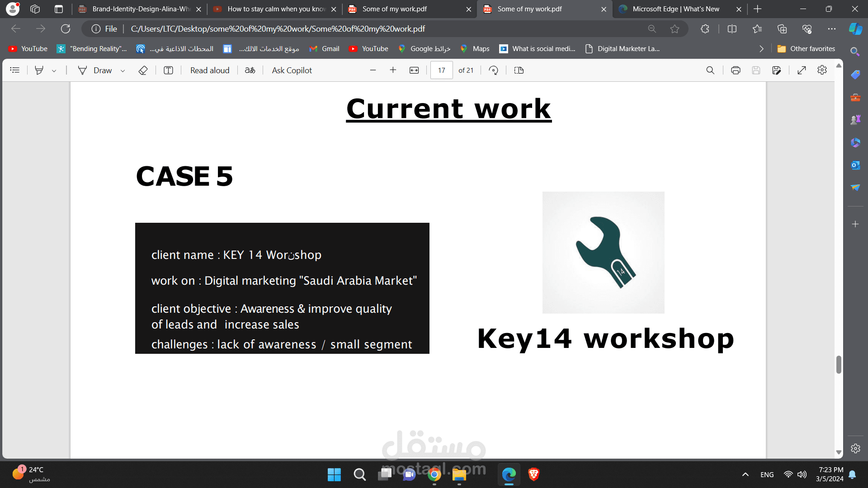868x488 pixels.
Task: Click the page number input field
Action: pyautogui.click(x=441, y=70)
